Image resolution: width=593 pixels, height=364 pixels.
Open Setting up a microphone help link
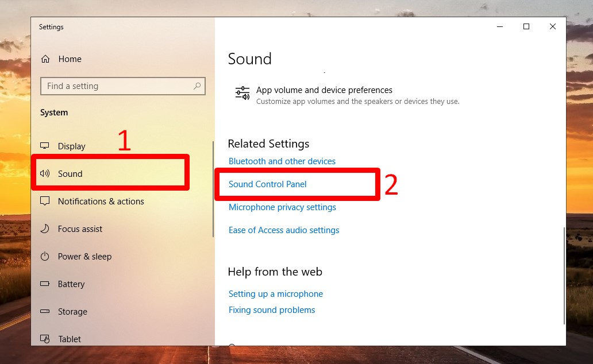click(x=276, y=294)
